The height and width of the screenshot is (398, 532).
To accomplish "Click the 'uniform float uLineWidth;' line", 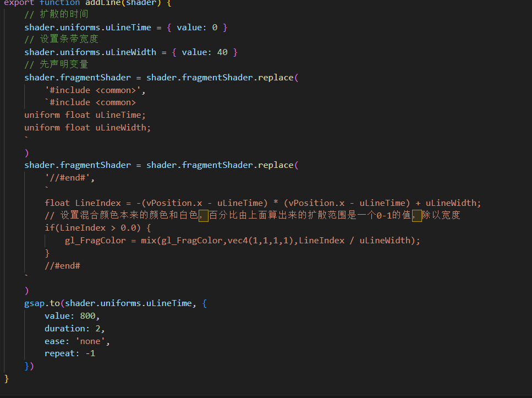I will pos(87,128).
